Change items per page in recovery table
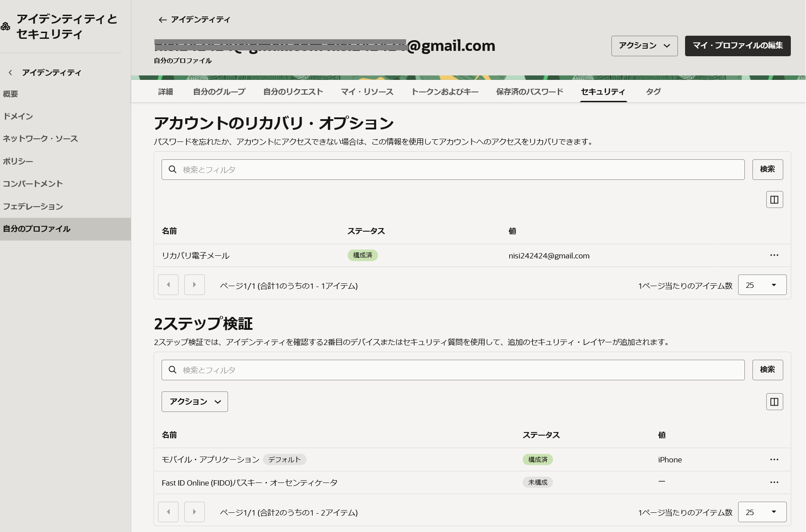The width and height of the screenshot is (806, 532). coord(762,285)
